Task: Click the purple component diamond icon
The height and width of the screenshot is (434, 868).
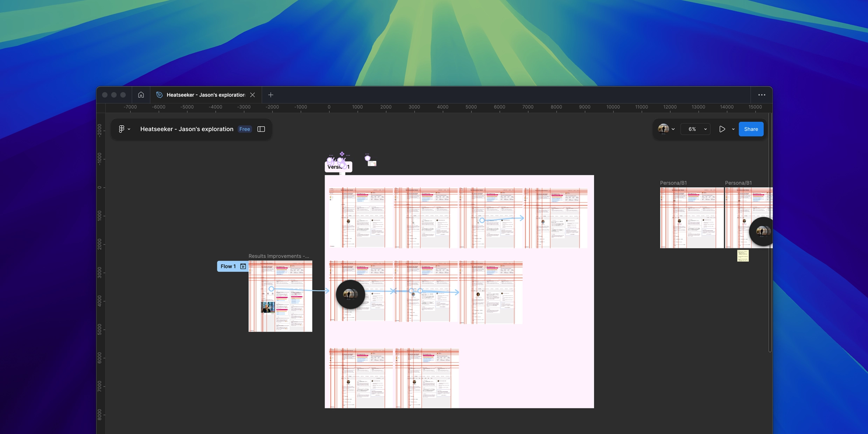Action: click(342, 154)
